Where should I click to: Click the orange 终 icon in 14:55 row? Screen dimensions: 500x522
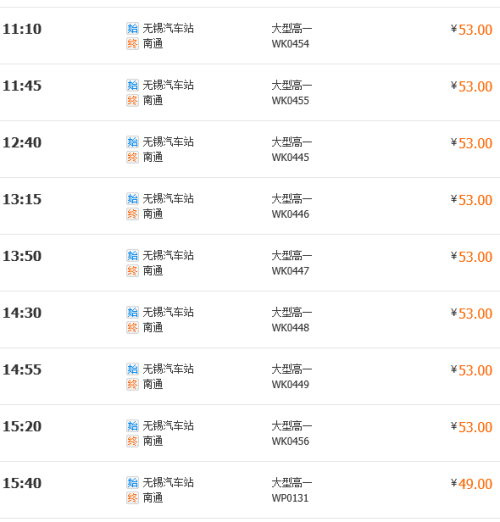tap(132, 384)
